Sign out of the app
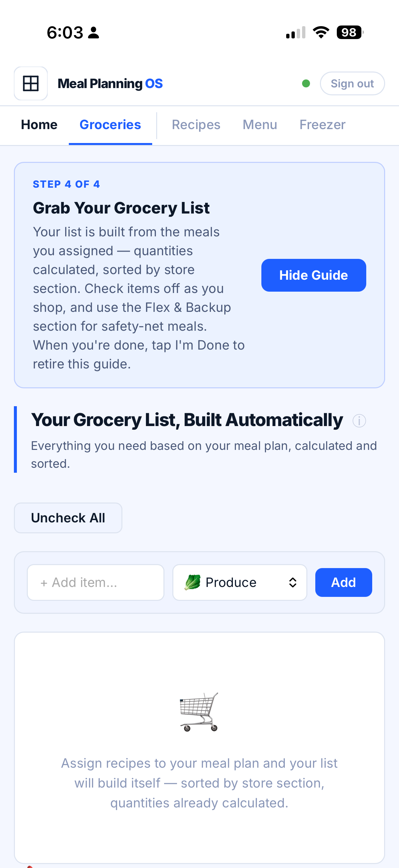This screenshot has width=399, height=868. point(352,83)
